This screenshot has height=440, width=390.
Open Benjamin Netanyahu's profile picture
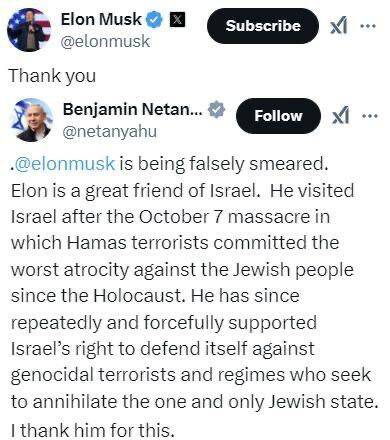[x=32, y=120]
